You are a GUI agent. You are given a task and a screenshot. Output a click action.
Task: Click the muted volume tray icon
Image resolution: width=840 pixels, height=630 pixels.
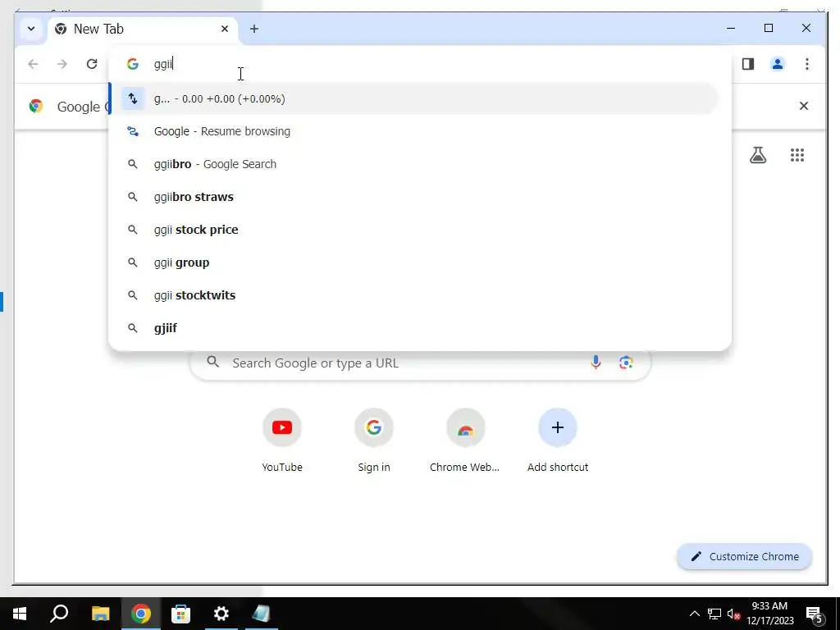pyautogui.click(x=734, y=614)
